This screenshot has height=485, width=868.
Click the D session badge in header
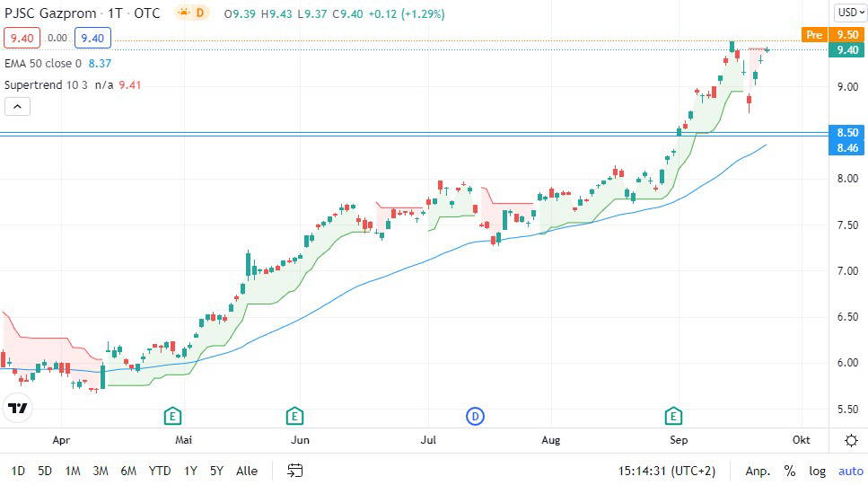coord(200,13)
